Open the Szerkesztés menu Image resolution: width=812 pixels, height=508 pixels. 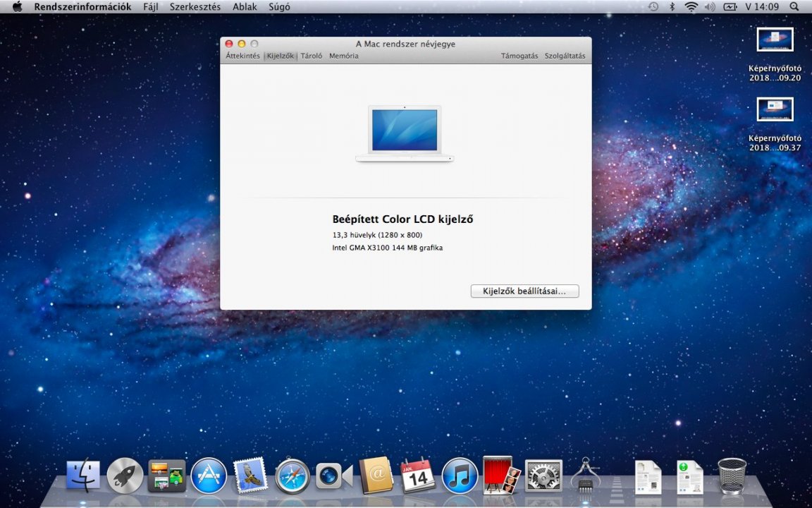pos(195,7)
